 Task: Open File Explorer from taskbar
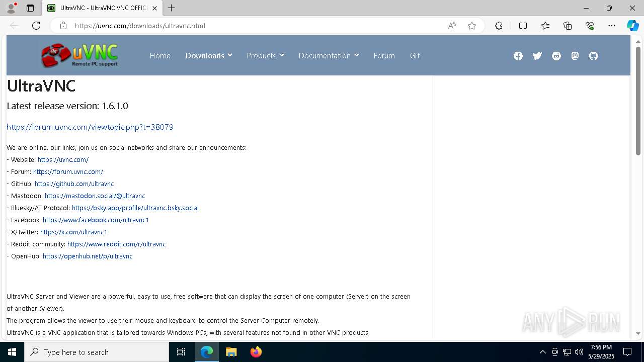231,352
